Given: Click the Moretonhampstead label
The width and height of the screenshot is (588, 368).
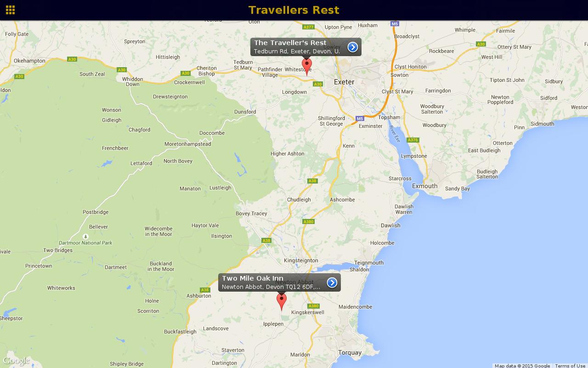Looking at the screenshot, I should coord(188,144).
